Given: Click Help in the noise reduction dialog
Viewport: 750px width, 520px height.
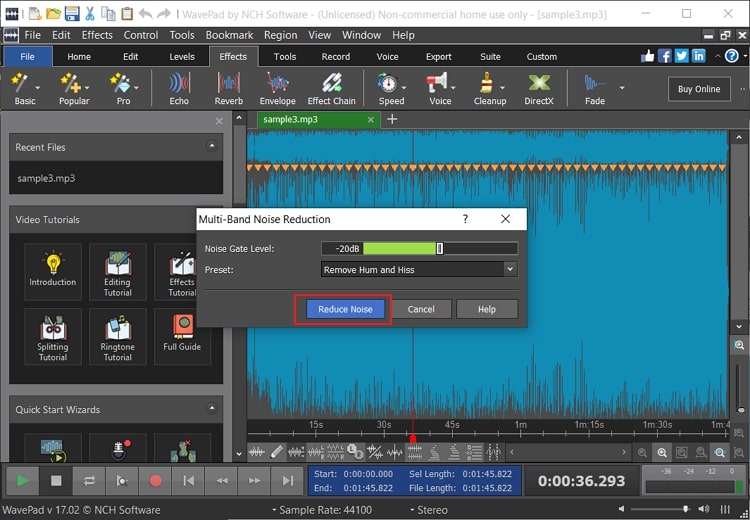Looking at the screenshot, I should (486, 309).
